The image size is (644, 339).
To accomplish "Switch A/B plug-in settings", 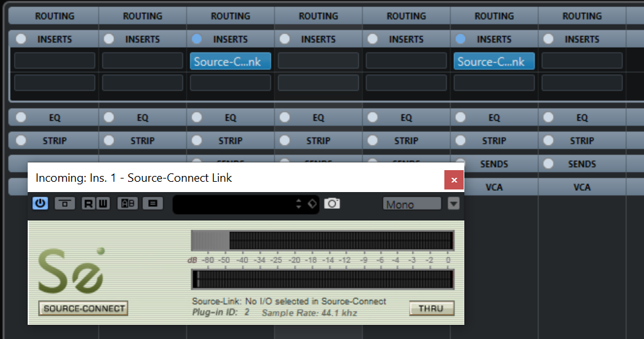I will (126, 204).
